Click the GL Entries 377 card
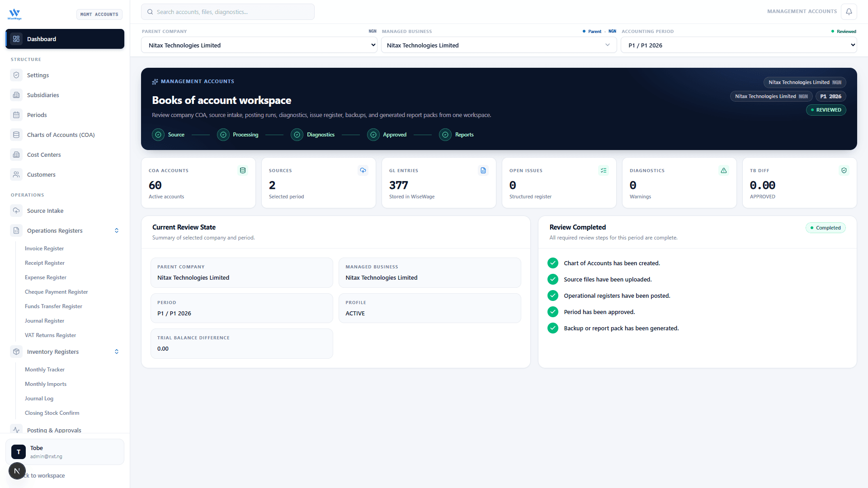The image size is (868, 488). (439, 183)
